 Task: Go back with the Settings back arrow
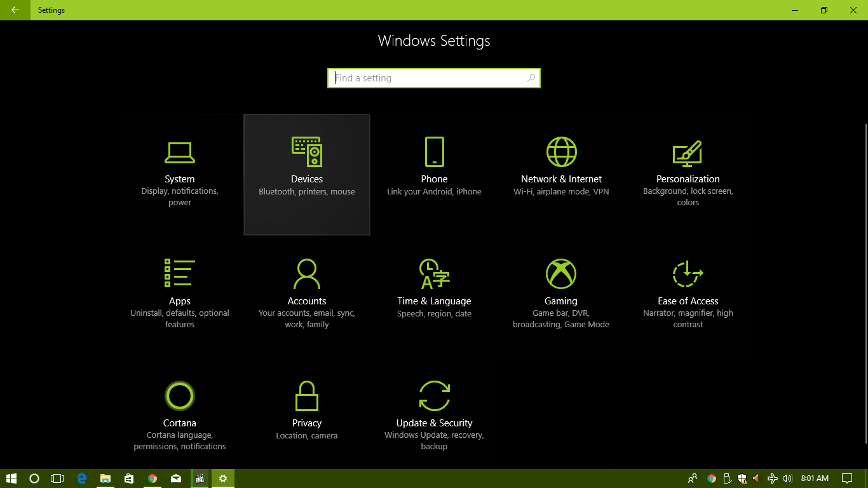tap(15, 10)
